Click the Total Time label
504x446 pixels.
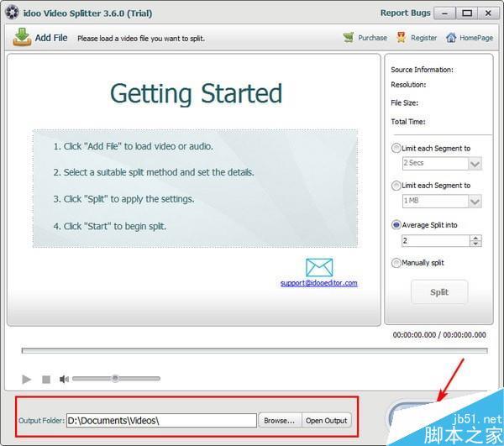pos(408,122)
